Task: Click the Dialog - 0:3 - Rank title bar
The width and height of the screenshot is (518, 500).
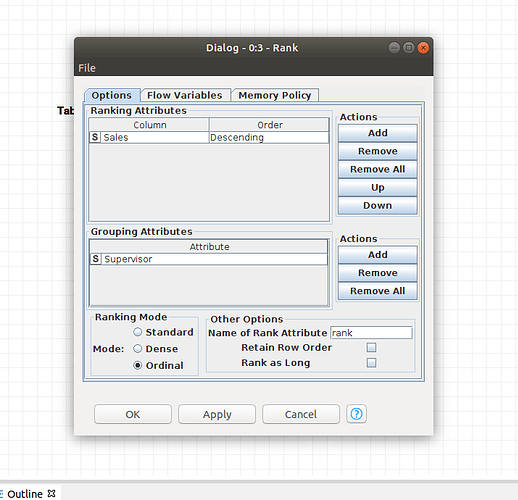Action: [x=252, y=48]
